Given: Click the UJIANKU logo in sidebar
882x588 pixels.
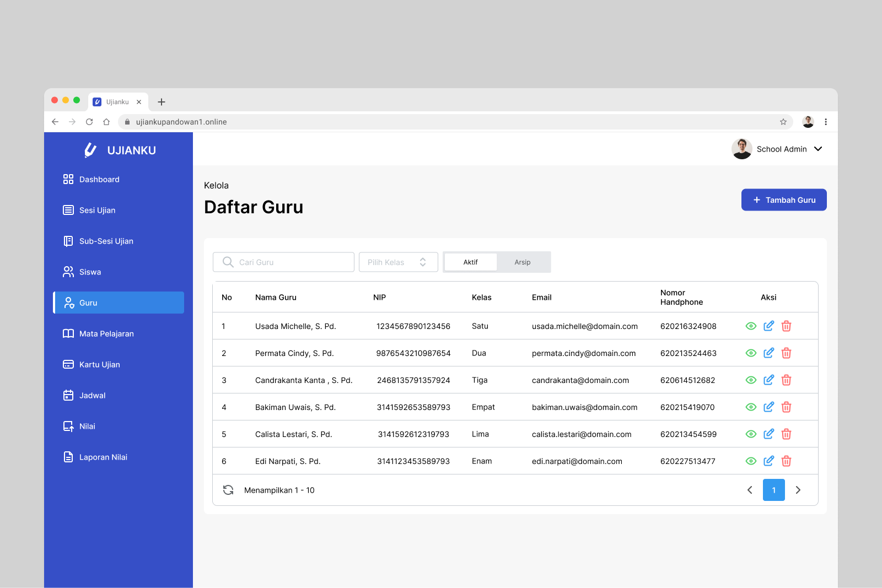Looking at the screenshot, I should click(120, 150).
